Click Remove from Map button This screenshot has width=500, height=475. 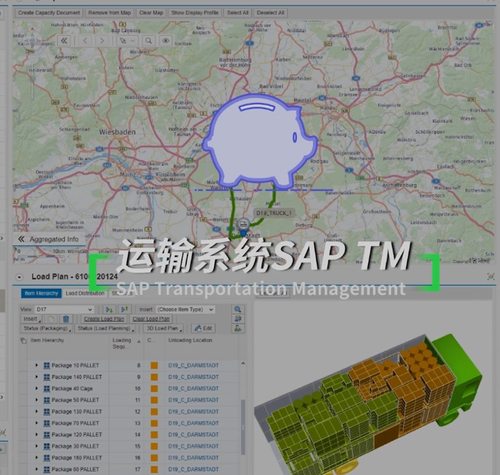tap(109, 13)
